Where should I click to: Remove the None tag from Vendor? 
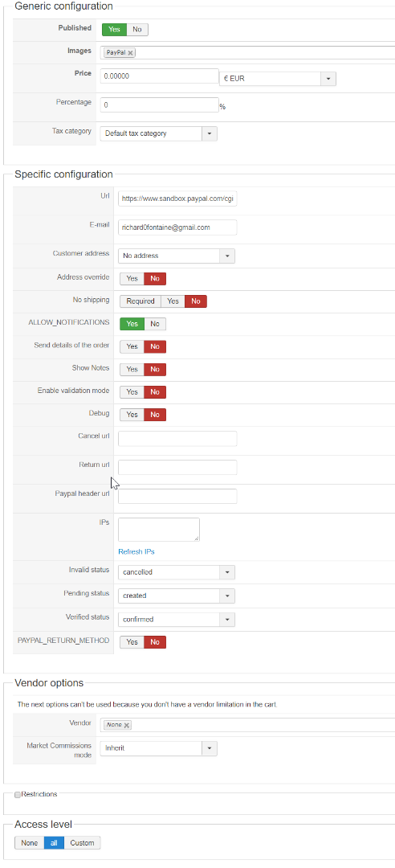pos(127,725)
